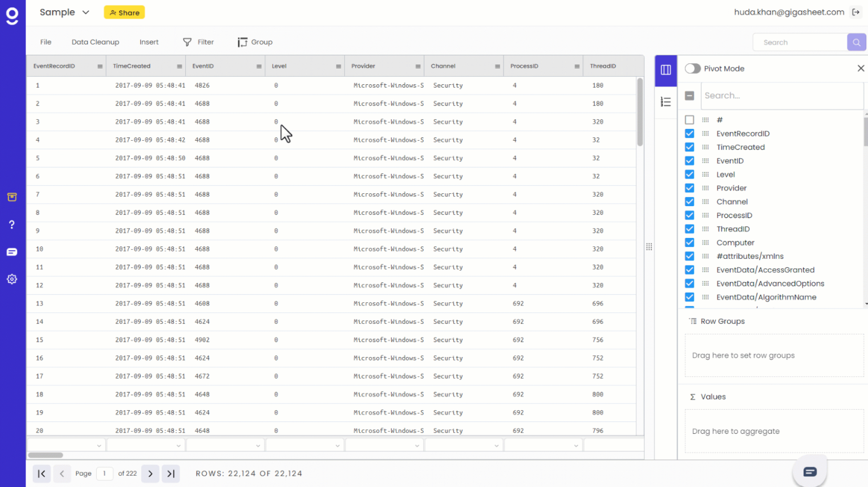Uncheck the EventID column checkbox

click(689, 160)
